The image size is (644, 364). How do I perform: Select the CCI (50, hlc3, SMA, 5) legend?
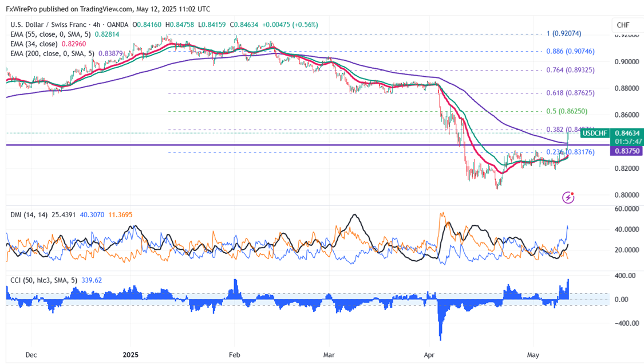click(x=44, y=280)
